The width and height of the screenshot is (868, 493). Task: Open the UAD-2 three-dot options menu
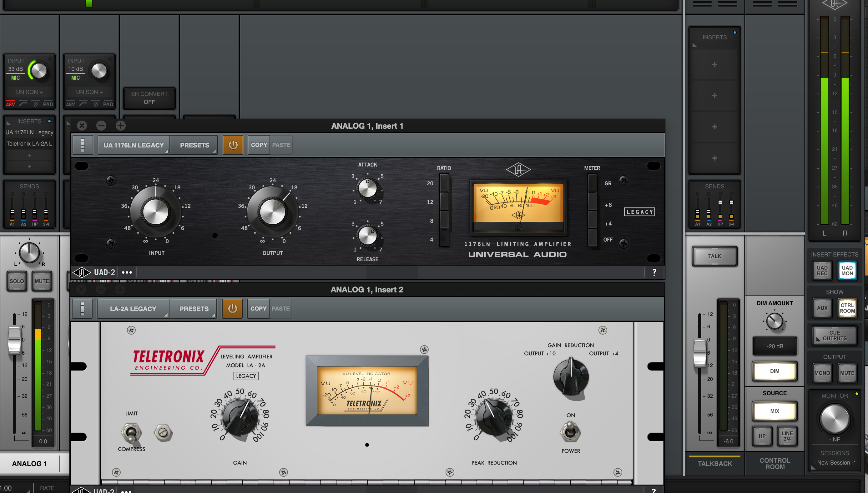(x=127, y=272)
